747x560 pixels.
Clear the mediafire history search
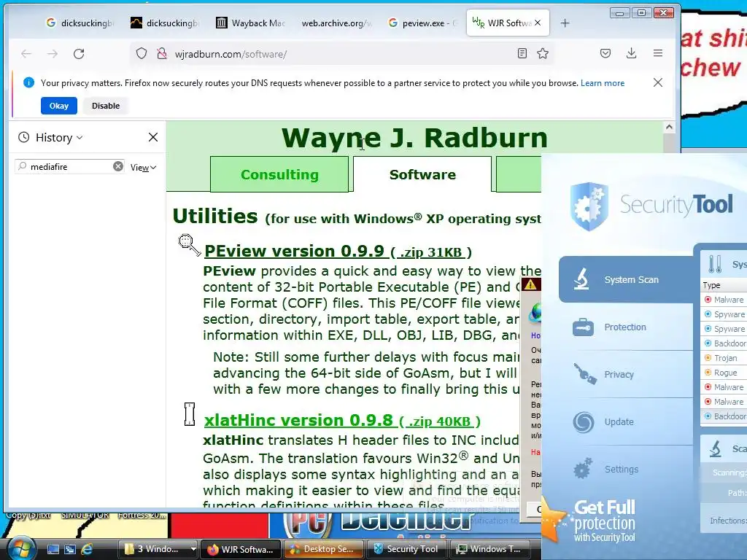(117, 166)
